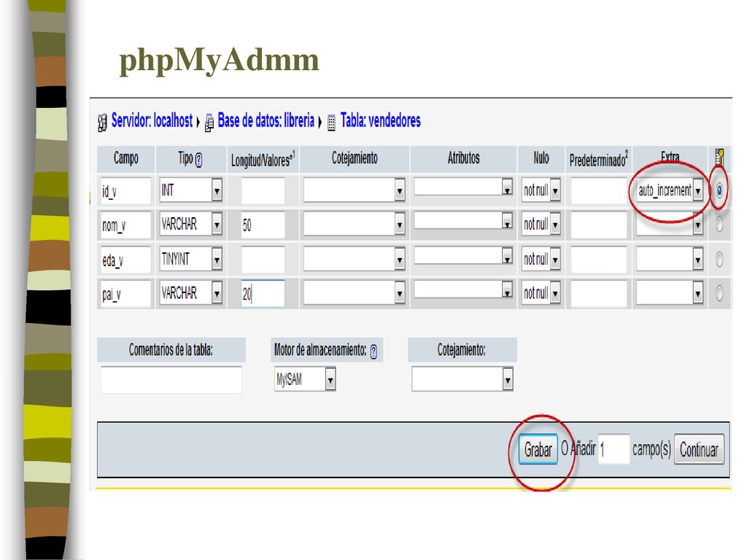Click the server icon beside Servidor: localhost
This screenshot has width=747, height=560.
[x=102, y=122]
